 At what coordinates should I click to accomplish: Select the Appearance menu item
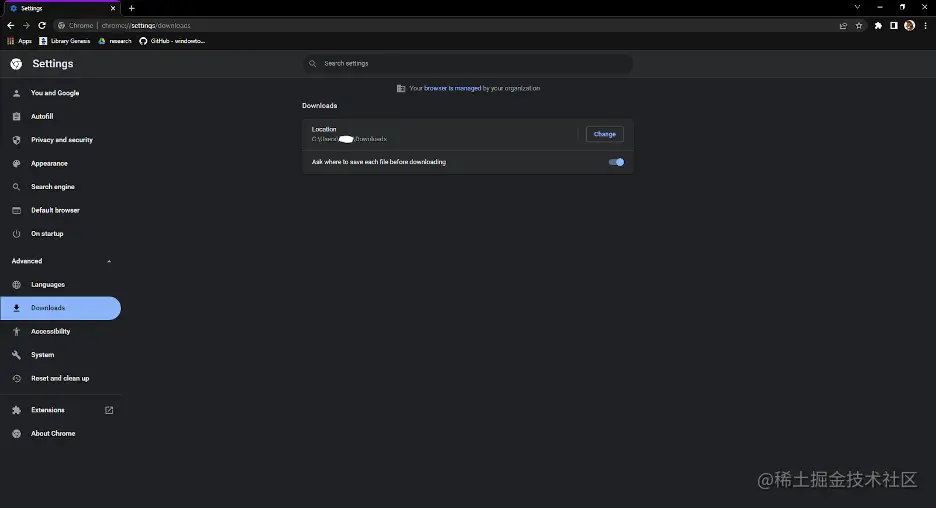tap(60, 164)
